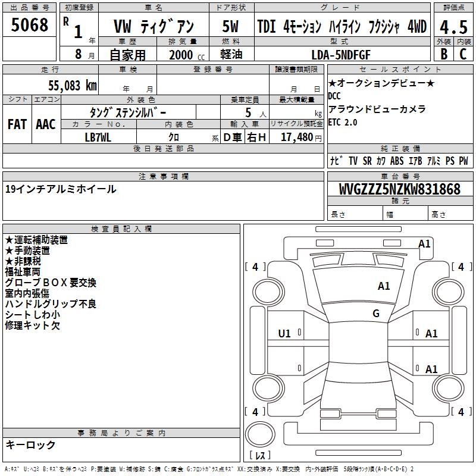476x476 pixels.
Task: Click the car name VW ティグアン
Action: [x=154, y=26]
